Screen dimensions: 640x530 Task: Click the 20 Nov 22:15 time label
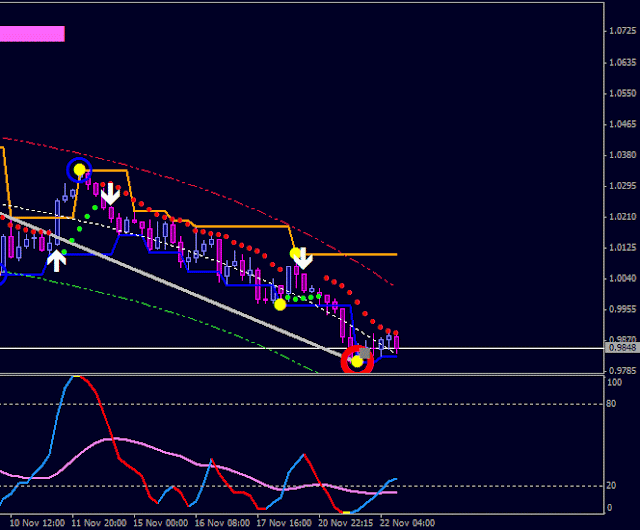[x=346, y=523]
